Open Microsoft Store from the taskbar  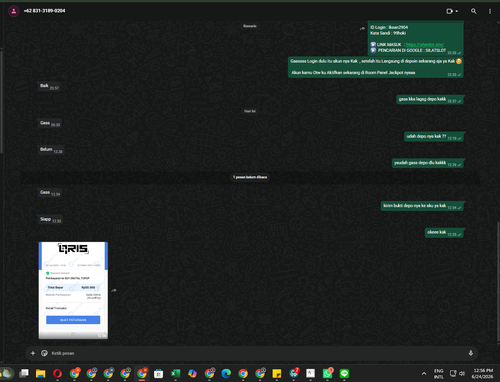coord(159,373)
